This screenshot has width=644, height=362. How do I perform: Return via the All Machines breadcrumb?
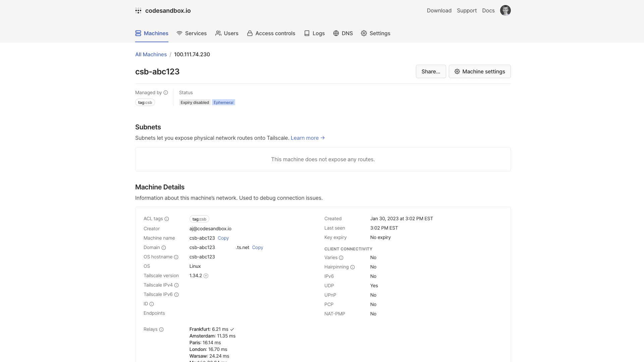pos(151,54)
